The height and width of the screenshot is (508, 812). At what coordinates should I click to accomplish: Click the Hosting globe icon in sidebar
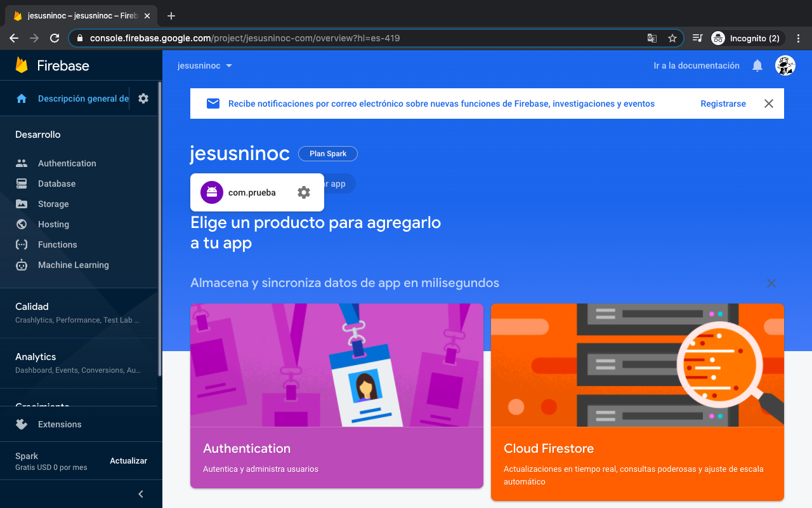22,224
